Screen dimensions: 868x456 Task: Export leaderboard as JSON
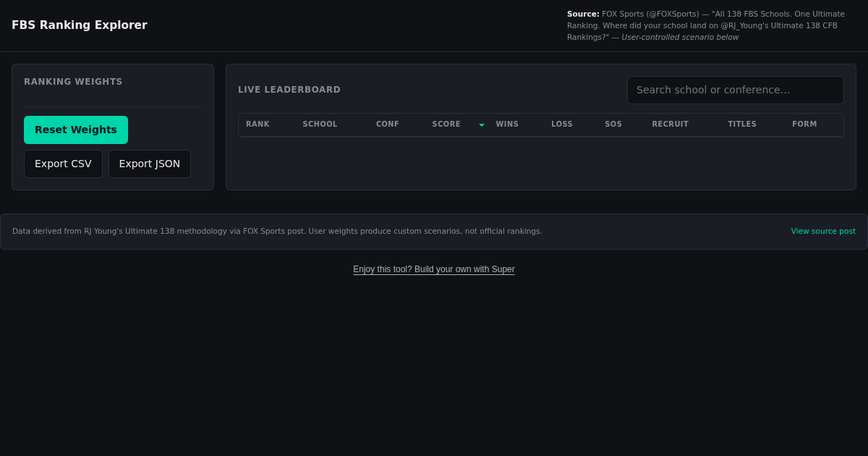[x=150, y=164]
